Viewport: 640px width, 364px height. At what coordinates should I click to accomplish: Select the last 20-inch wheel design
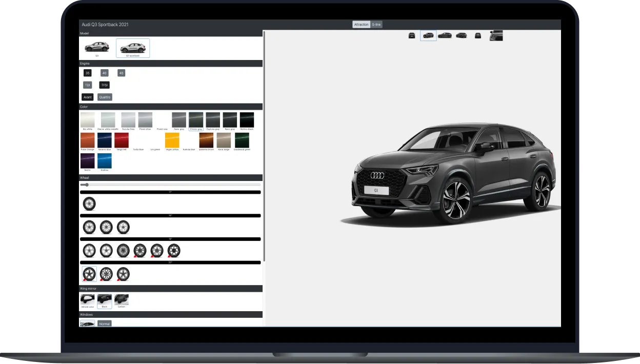click(123, 273)
